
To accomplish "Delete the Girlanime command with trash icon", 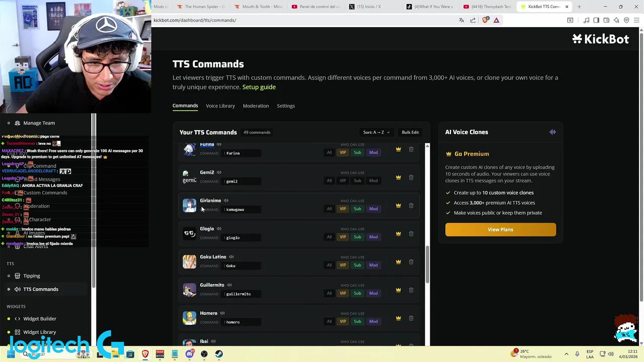I will (411, 206).
